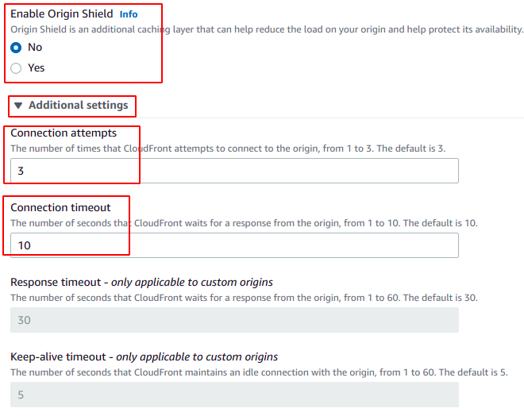The height and width of the screenshot is (420, 524).
Task: Select the No radio button for Origin Shield
Action: (x=16, y=48)
